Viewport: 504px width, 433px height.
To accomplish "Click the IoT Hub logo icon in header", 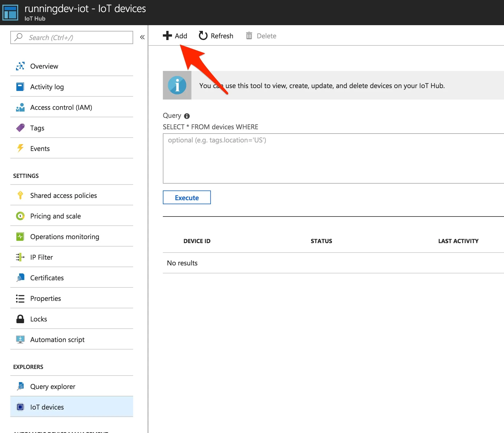I will coord(10,13).
